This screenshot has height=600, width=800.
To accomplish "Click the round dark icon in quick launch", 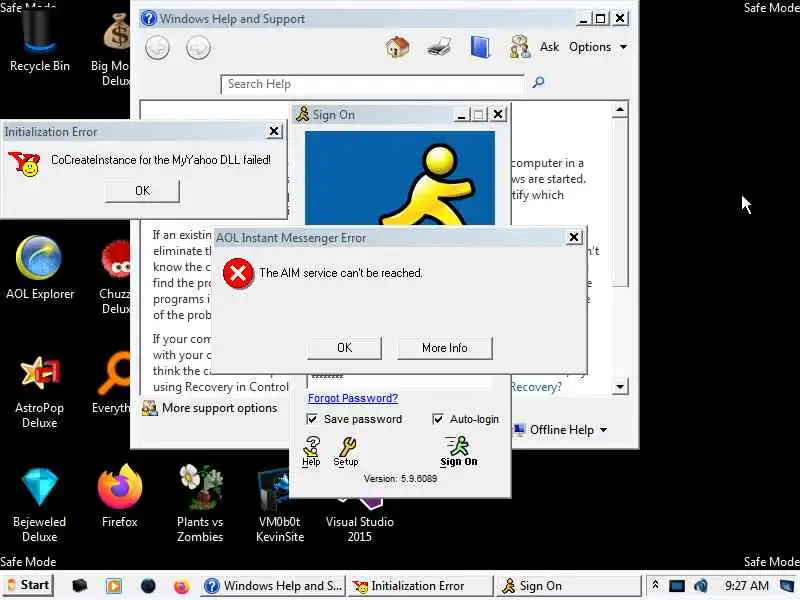I will [148, 585].
